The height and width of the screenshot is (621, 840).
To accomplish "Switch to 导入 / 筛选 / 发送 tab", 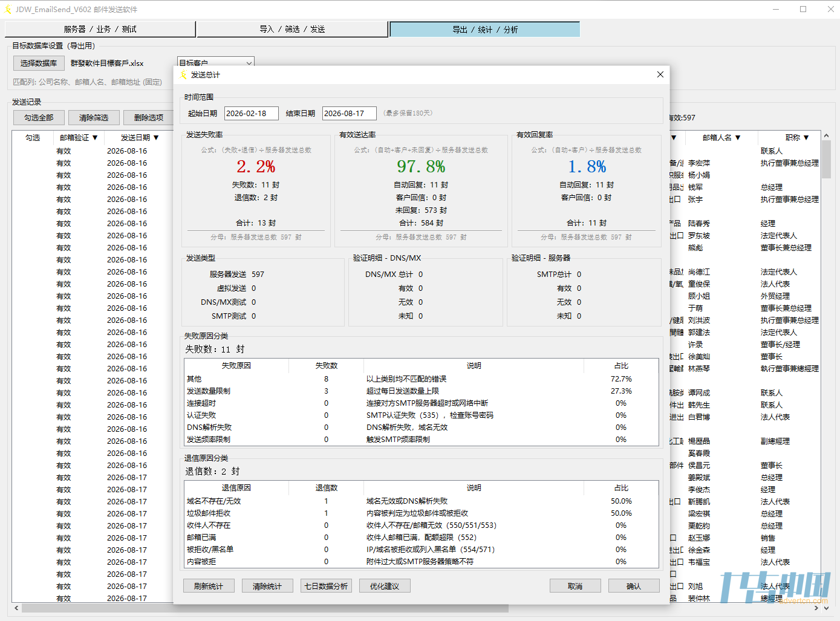I will tap(292, 29).
